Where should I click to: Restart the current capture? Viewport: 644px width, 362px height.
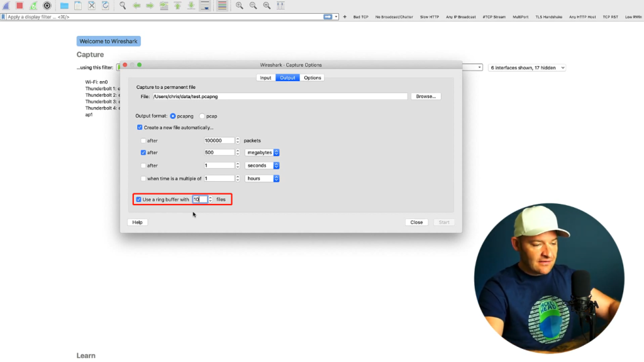(33, 5)
